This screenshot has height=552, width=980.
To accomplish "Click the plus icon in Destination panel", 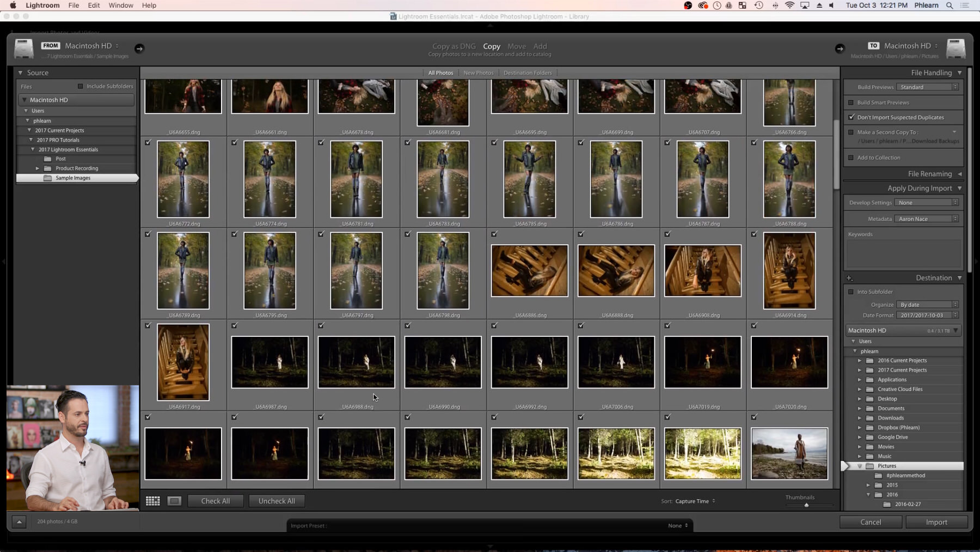I will coord(849,278).
